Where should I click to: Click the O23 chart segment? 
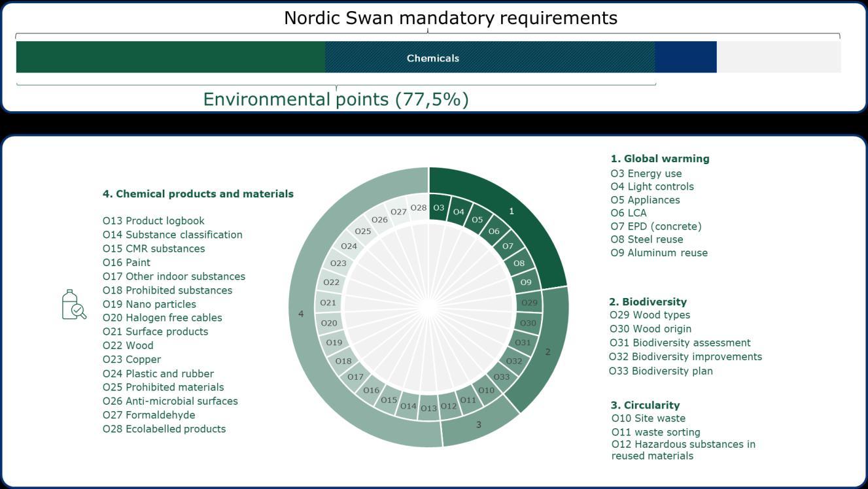(x=338, y=263)
